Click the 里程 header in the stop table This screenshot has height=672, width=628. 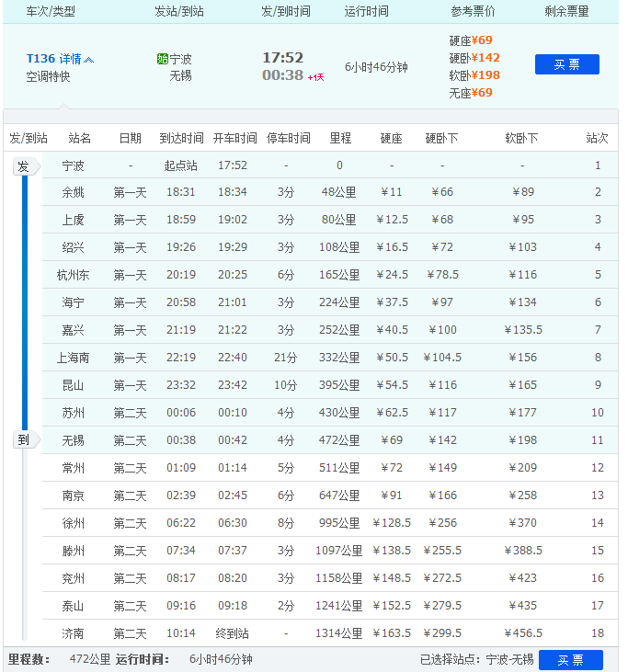pos(340,138)
